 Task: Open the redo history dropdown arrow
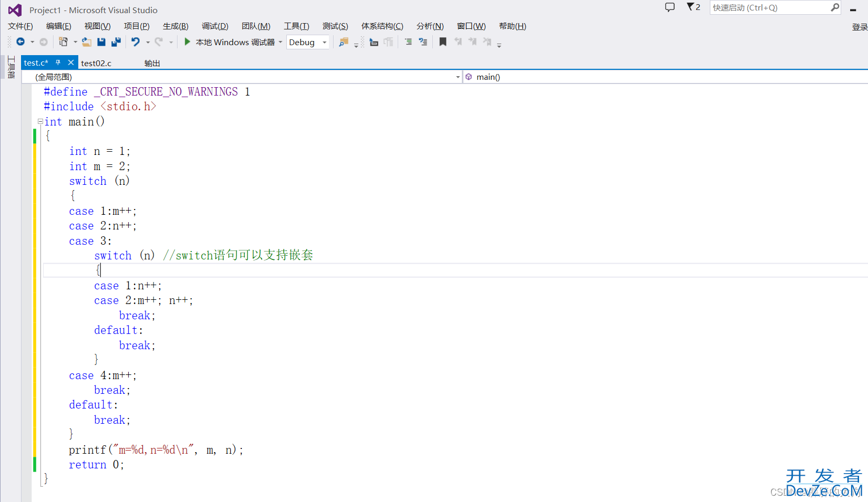point(171,42)
